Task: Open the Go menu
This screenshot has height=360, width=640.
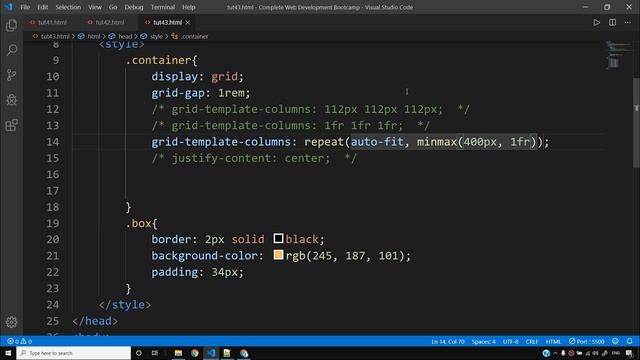Action: 113,7
